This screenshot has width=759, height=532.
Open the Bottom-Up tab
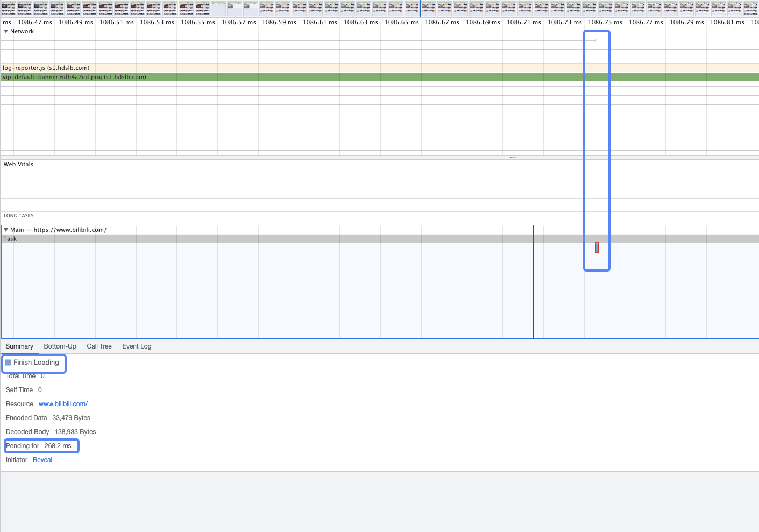[x=60, y=346]
